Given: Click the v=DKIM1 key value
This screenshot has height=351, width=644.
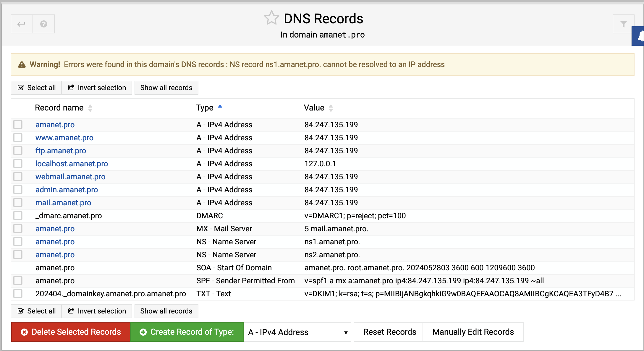Looking at the screenshot, I should 463,294.
